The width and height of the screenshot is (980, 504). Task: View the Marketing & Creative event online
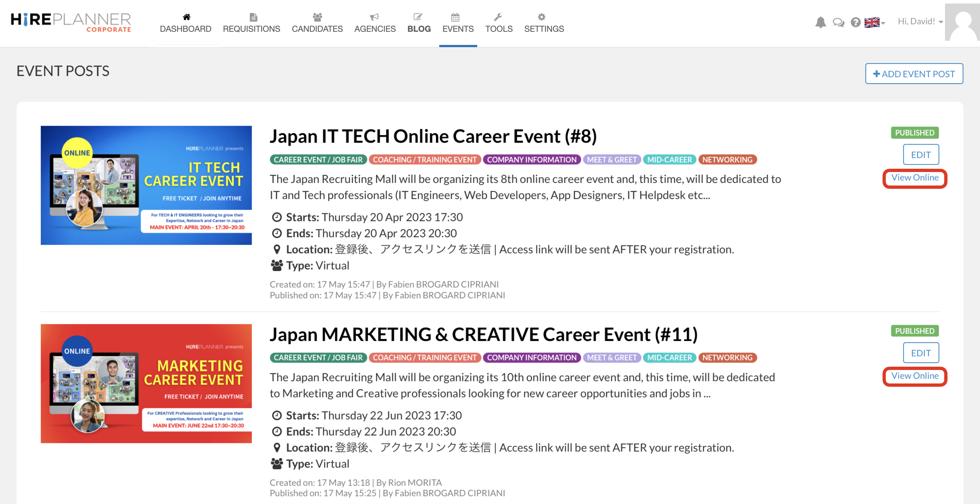point(914,376)
